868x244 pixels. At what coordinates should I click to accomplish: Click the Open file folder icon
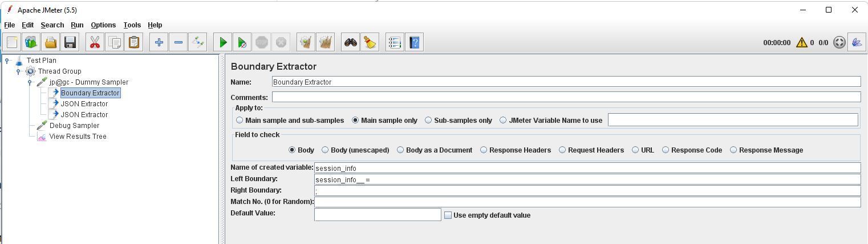[x=51, y=42]
